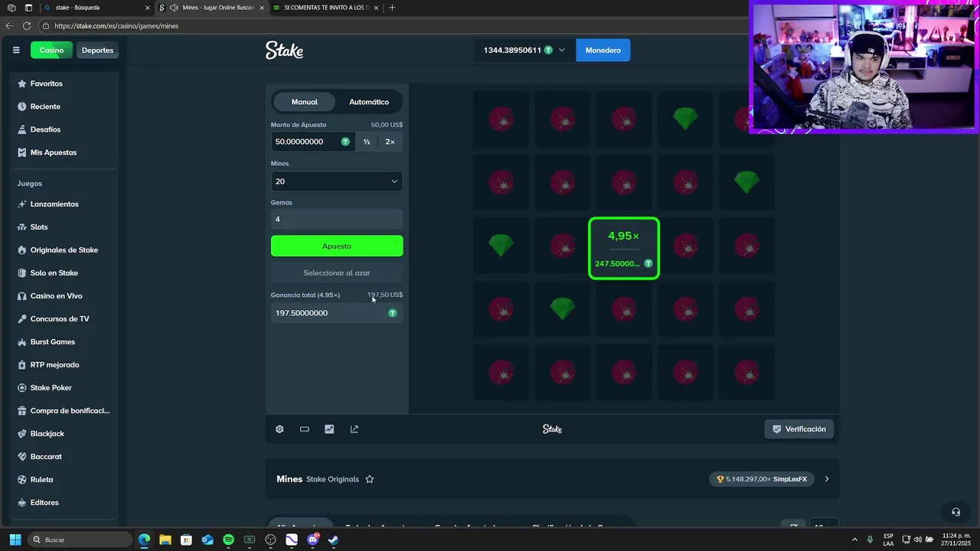980x551 pixels.
Task: Toggle favorite star next to Mines title
Action: point(370,479)
